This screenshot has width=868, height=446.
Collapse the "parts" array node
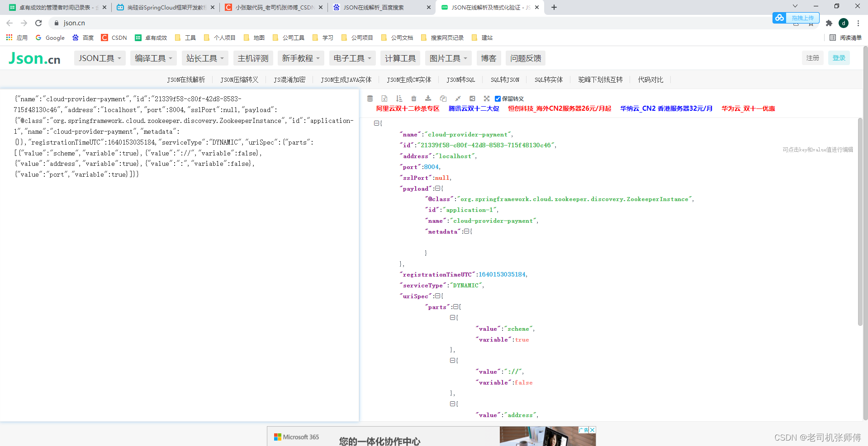[455, 307]
